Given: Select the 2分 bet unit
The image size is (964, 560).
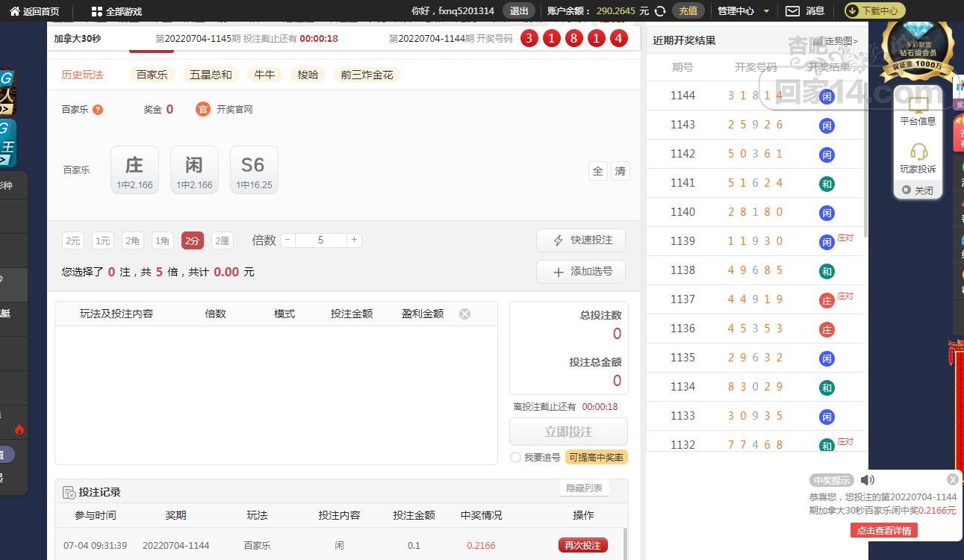Looking at the screenshot, I should (x=192, y=240).
